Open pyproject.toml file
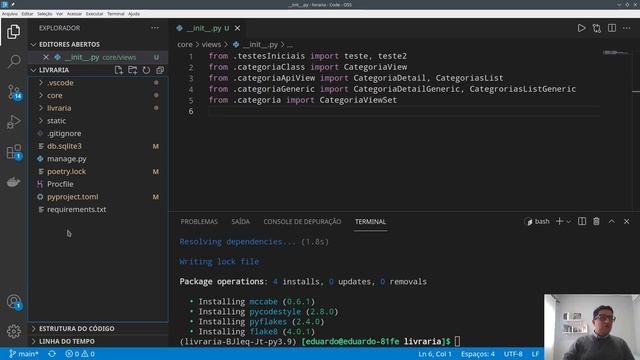Viewport: 640px width, 360px height. 98,197
